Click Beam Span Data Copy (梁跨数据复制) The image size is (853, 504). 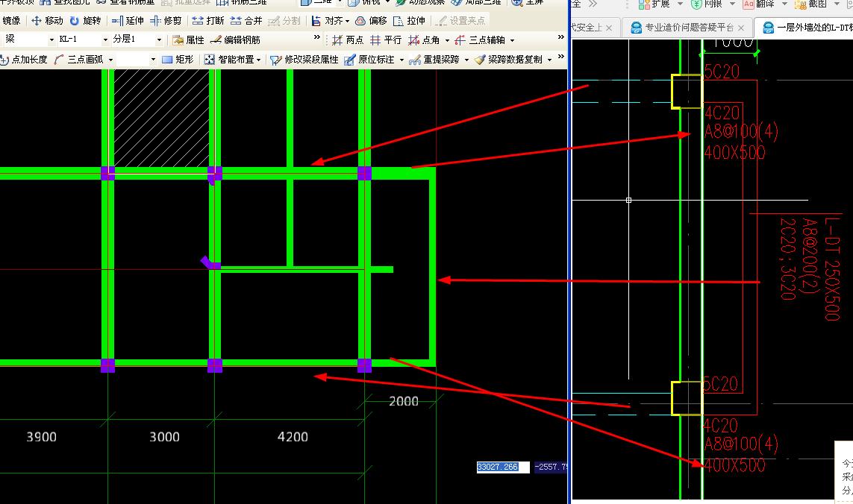(508, 59)
